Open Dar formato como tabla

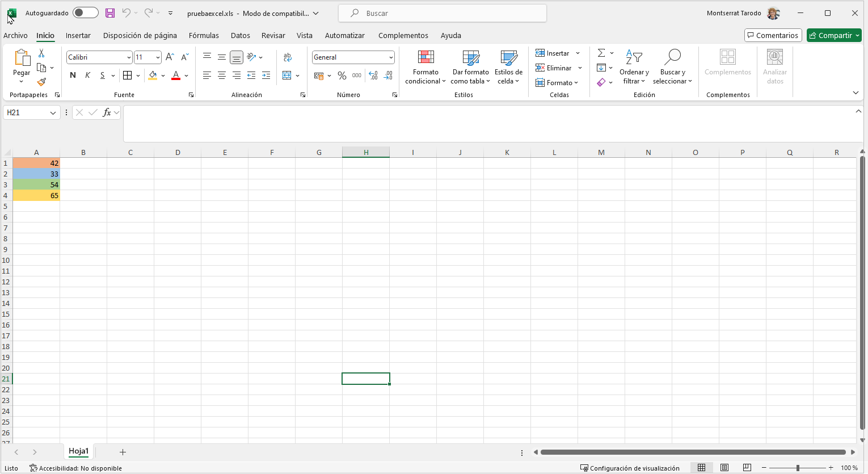470,66
